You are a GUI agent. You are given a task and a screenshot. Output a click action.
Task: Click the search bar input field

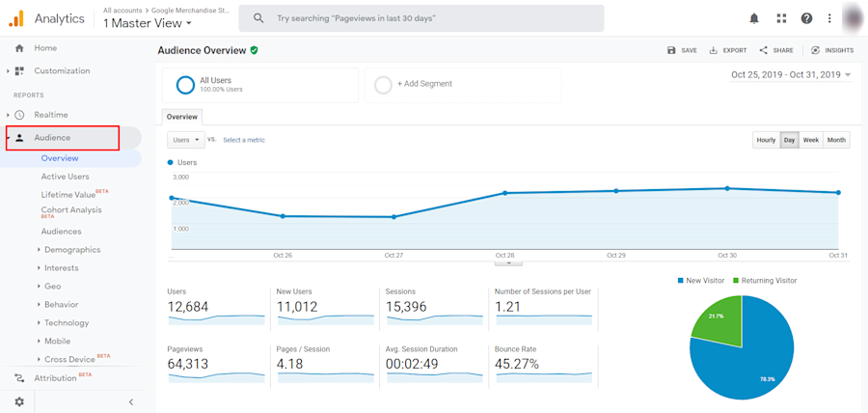coord(421,18)
